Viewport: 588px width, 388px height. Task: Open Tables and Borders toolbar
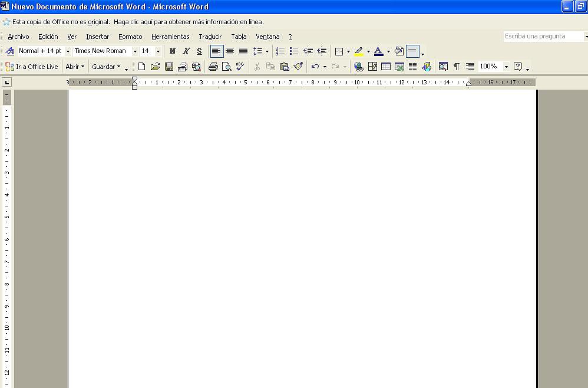click(372, 67)
